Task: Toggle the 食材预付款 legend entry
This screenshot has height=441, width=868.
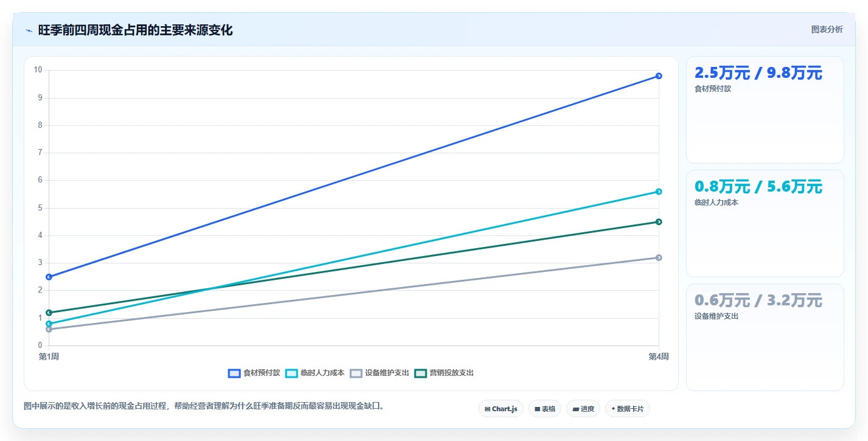Action: pyautogui.click(x=254, y=373)
